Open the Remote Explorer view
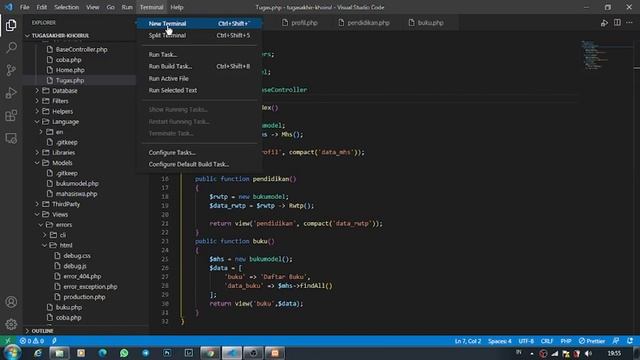 [11, 138]
